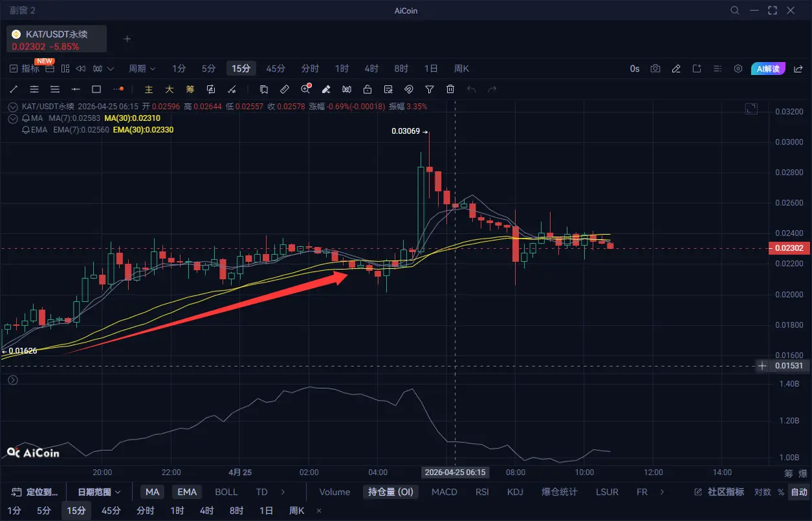Open the candlestick chart type dropdown
The height and width of the screenshot is (521, 812).
(x=103, y=69)
